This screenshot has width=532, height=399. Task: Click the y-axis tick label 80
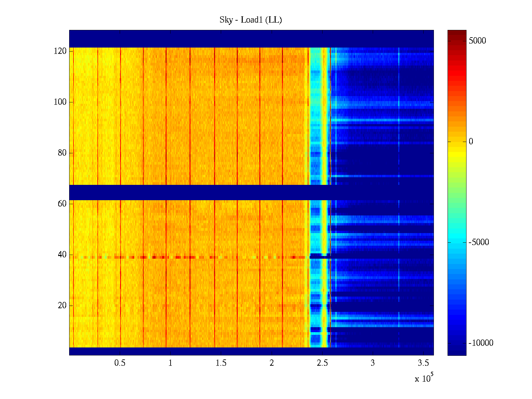click(62, 153)
